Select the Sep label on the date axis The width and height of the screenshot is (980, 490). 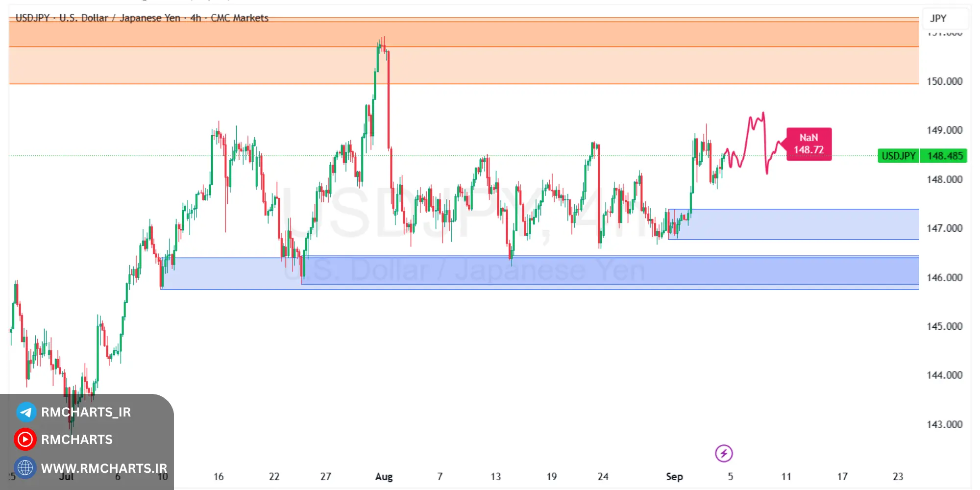click(x=675, y=476)
